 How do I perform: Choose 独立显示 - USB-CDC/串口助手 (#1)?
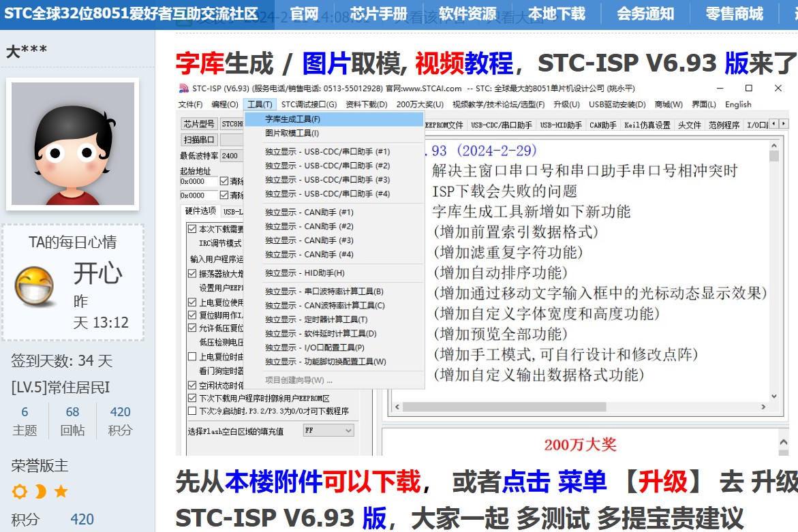(334, 152)
